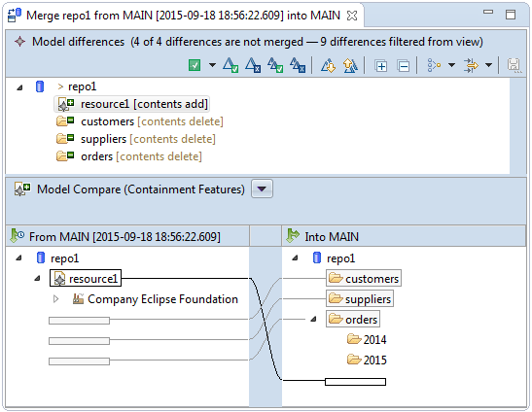Click the disabled Save floppy icon
This screenshot has width=532, height=412.
514,65
